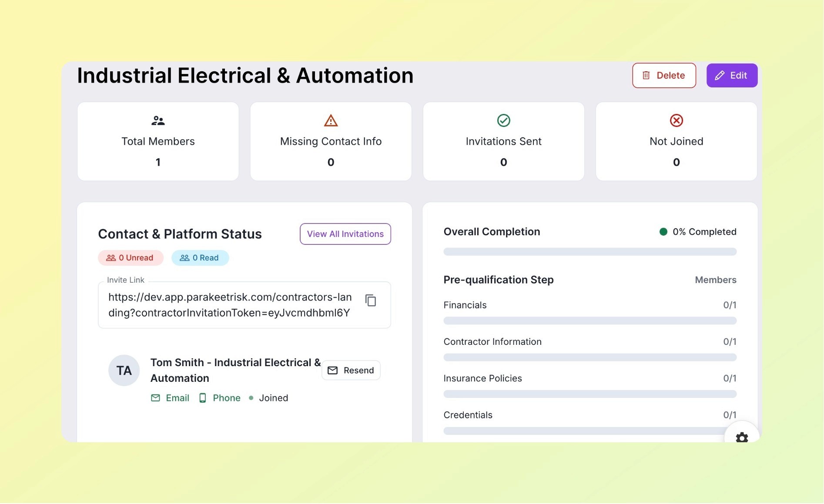Click the Not Joined red X icon
Screen dimensions: 824x504
click(x=676, y=120)
